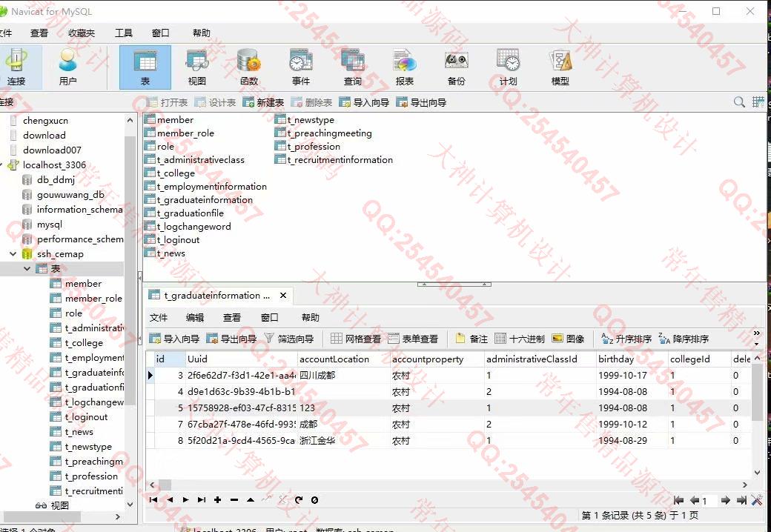Collapse the ssh_cemap database node
The height and width of the screenshot is (532, 771).
pos(13,254)
